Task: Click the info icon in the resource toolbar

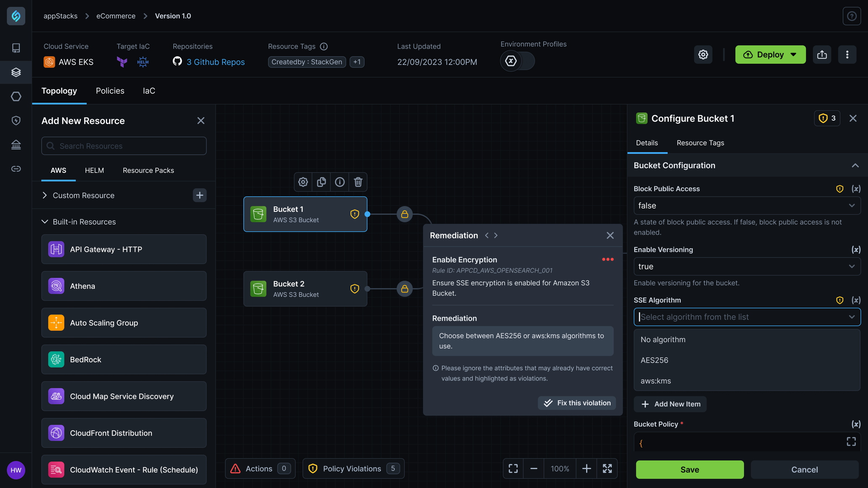Action: (x=340, y=181)
